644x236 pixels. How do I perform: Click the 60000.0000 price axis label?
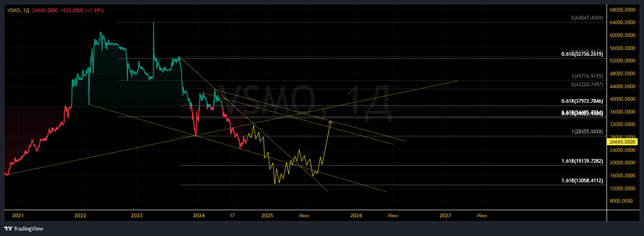[x=622, y=35]
